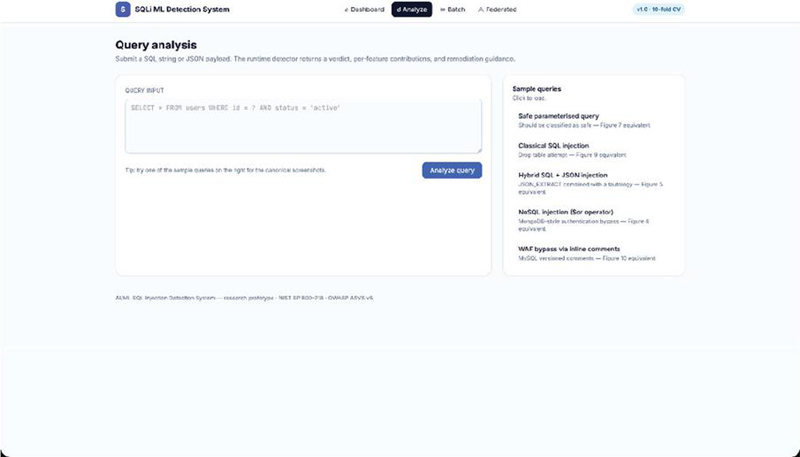Click the SQLi ML Detection System title

click(182, 9)
